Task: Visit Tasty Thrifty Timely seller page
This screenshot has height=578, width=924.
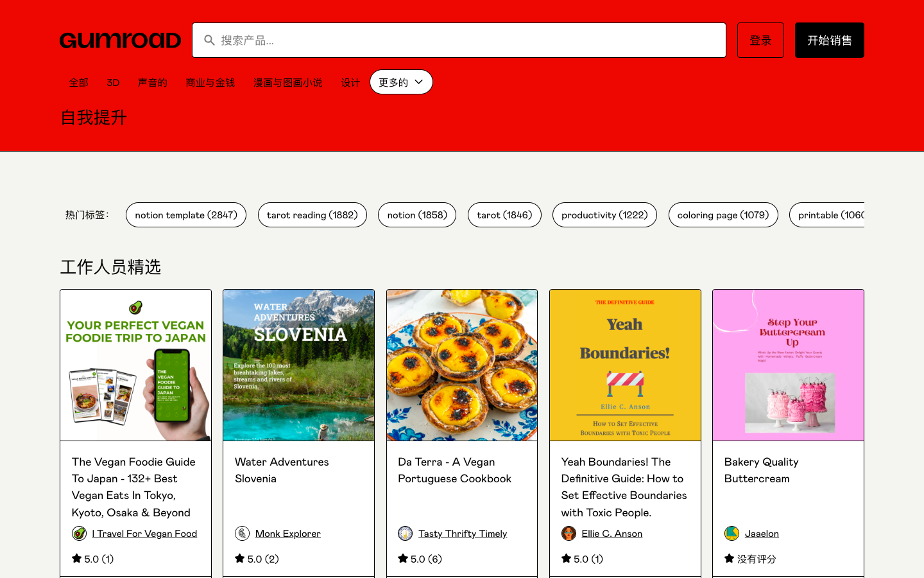Action: coord(463,533)
